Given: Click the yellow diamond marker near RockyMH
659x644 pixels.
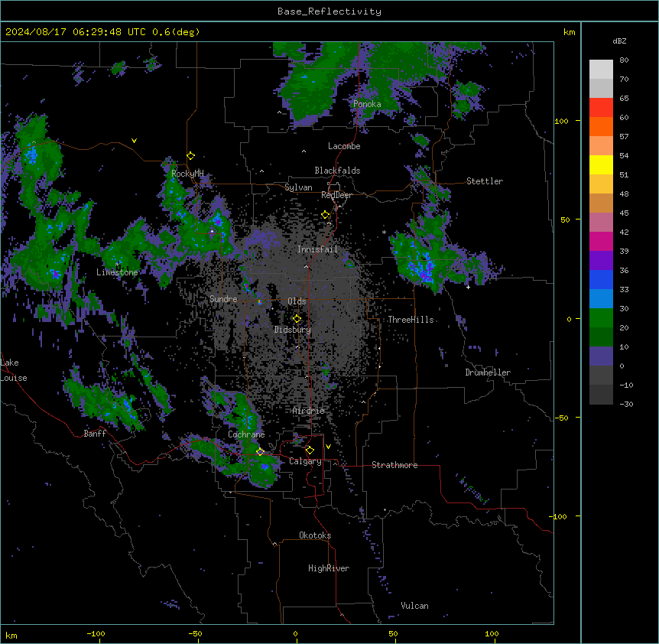Looking at the screenshot, I should [x=190, y=156].
